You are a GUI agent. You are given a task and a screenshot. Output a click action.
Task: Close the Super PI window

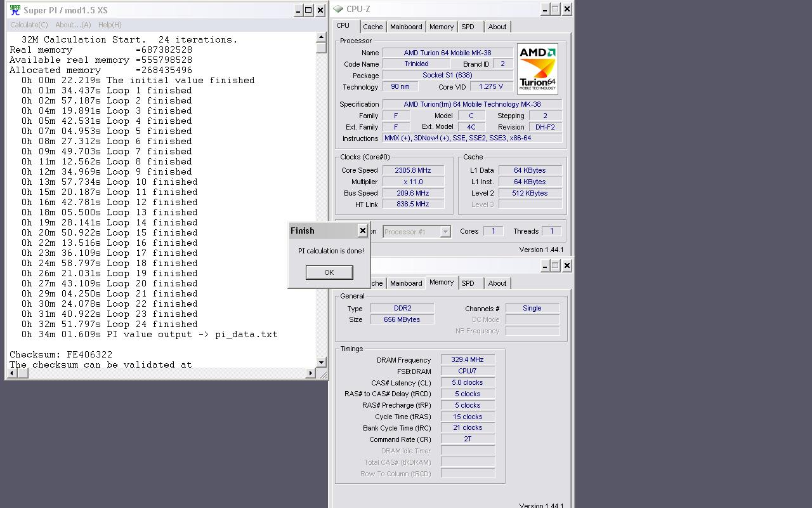pos(320,10)
